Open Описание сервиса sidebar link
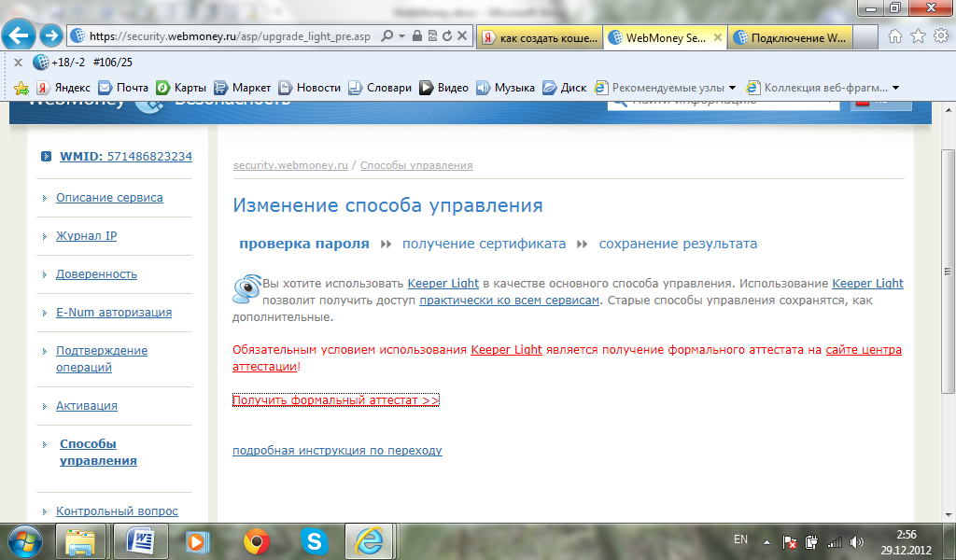This screenshot has height=560, width=956. pos(109,198)
